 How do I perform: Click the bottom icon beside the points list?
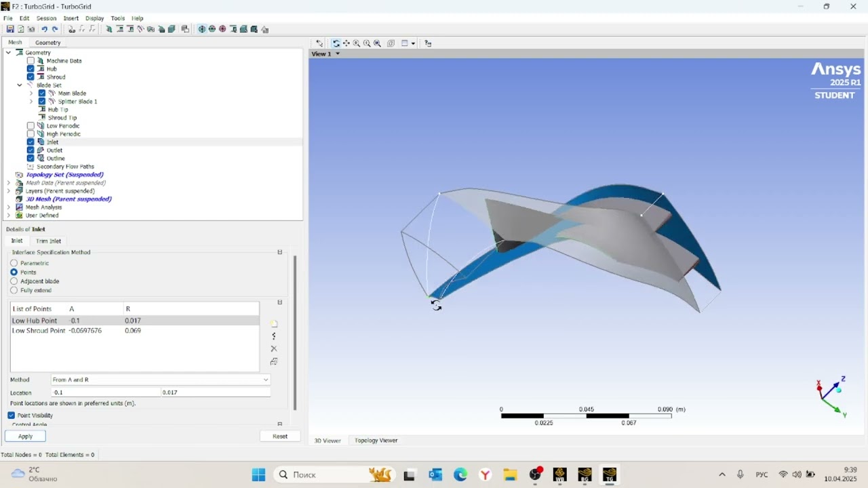(274, 361)
